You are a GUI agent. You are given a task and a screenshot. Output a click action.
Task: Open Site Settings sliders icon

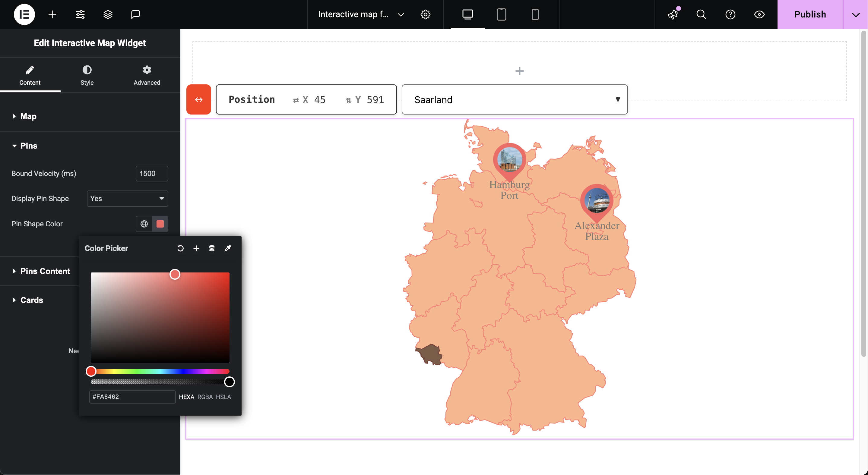click(80, 14)
